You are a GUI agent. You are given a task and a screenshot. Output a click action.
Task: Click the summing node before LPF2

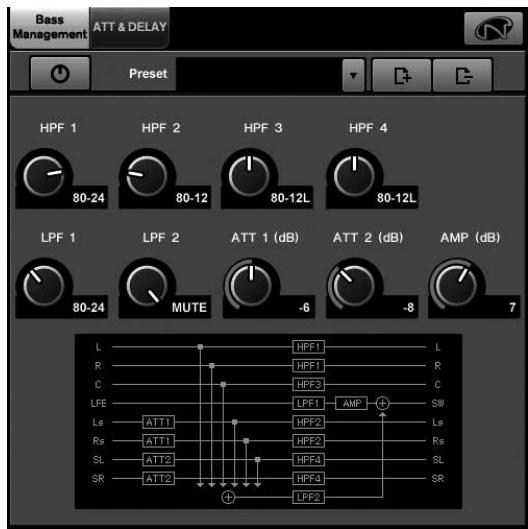tap(228, 497)
